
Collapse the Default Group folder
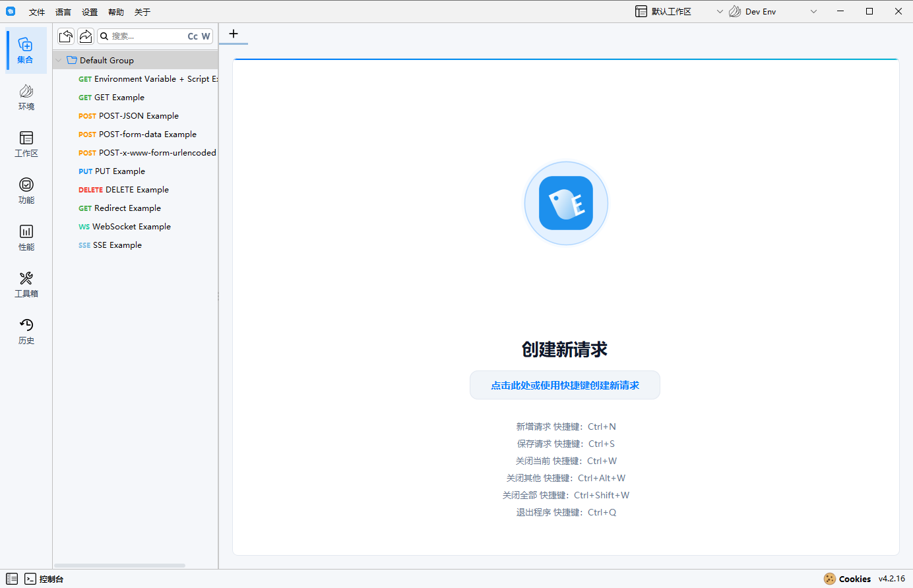[x=59, y=60]
